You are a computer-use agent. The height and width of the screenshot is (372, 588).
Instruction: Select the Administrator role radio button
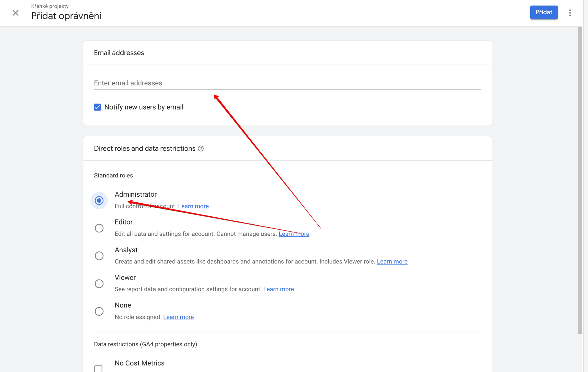click(x=99, y=201)
